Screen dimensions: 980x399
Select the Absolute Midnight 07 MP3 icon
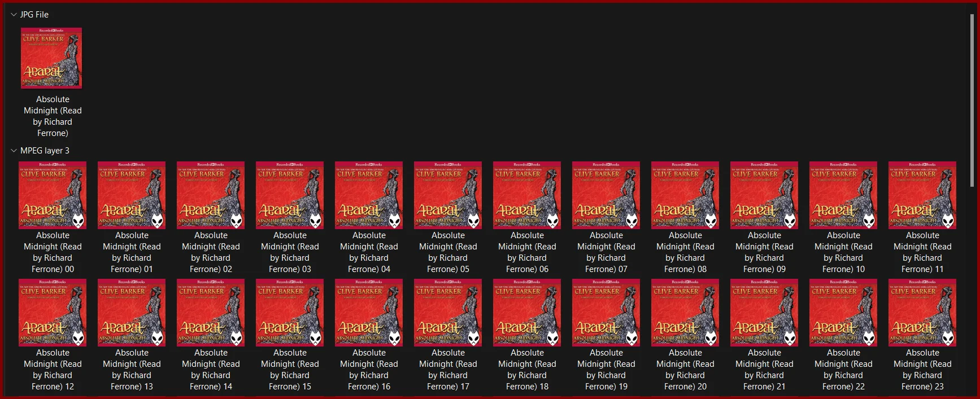coord(606,195)
